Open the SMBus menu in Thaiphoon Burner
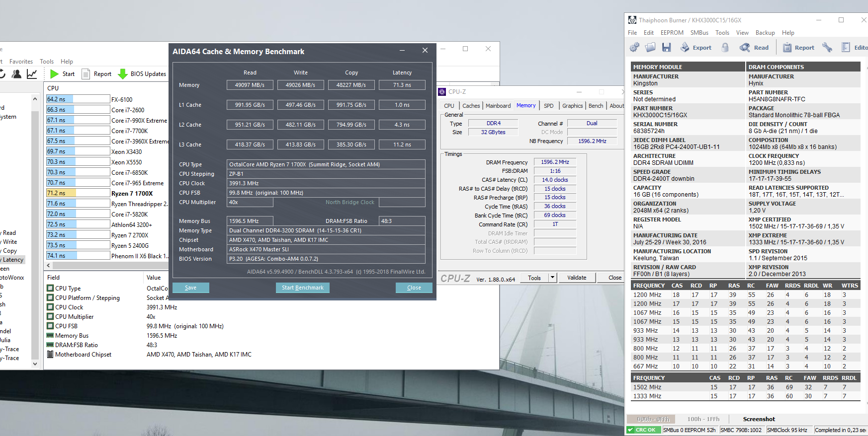868x436 pixels. click(699, 33)
